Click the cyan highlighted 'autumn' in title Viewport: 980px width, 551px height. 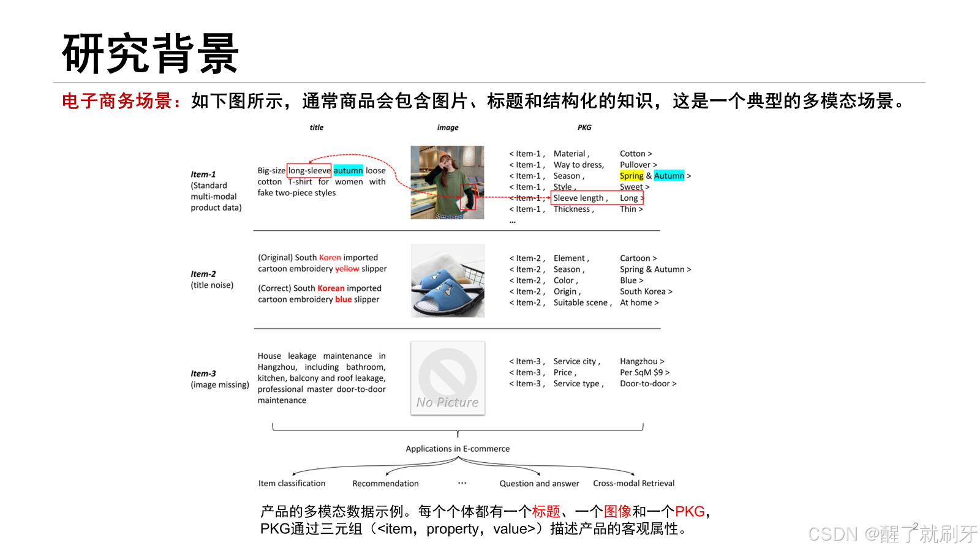click(348, 171)
